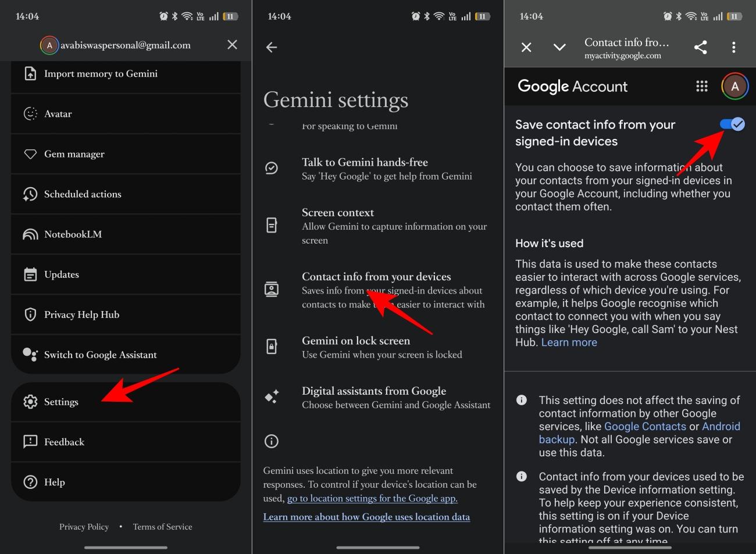The width and height of the screenshot is (756, 554).
Task: Click the Help question mark icon
Action: pyautogui.click(x=30, y=482)
